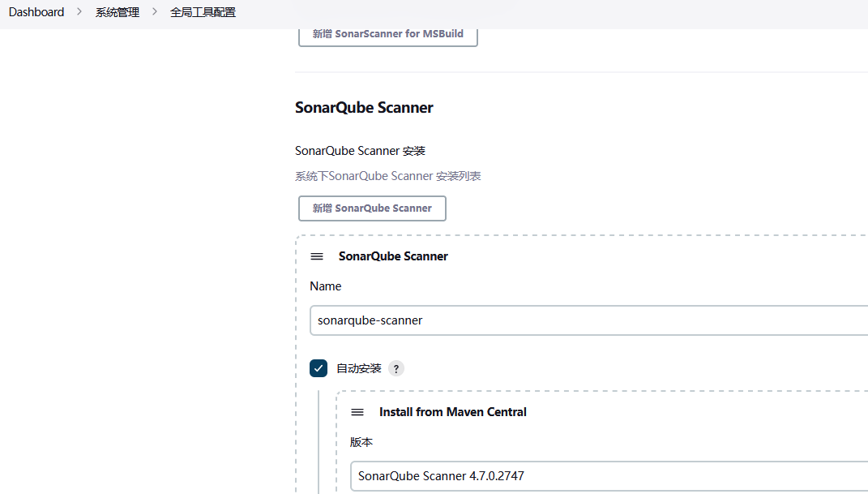Open the help icon next to 自动安装
Viewport: 868px width, 494px height.
point(396,368)
